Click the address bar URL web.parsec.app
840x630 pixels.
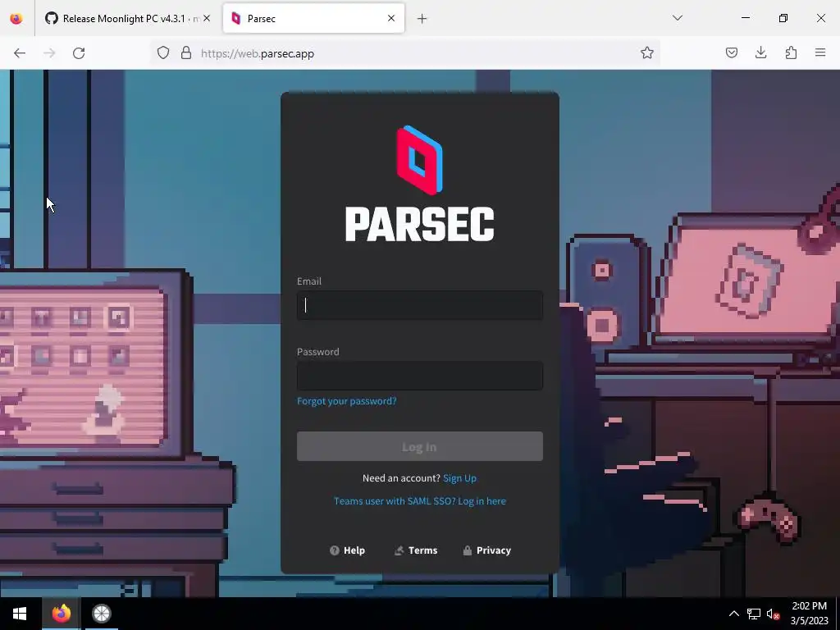pos(257,53)
